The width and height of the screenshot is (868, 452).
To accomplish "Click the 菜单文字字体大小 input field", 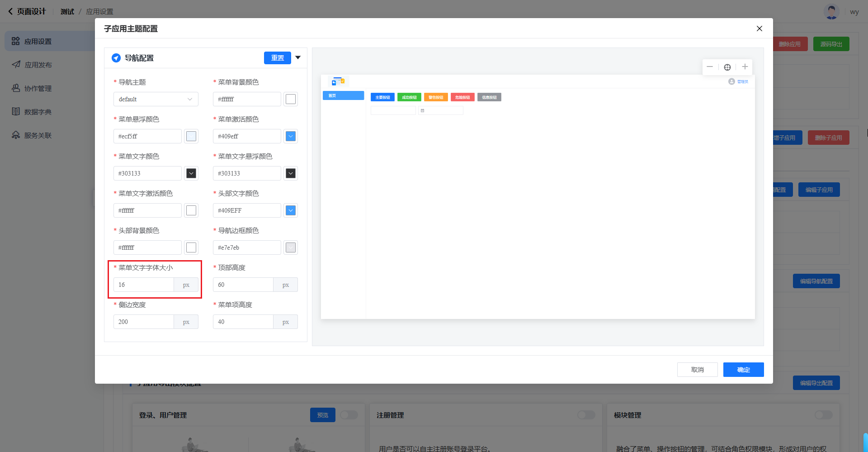I will 144,285.
